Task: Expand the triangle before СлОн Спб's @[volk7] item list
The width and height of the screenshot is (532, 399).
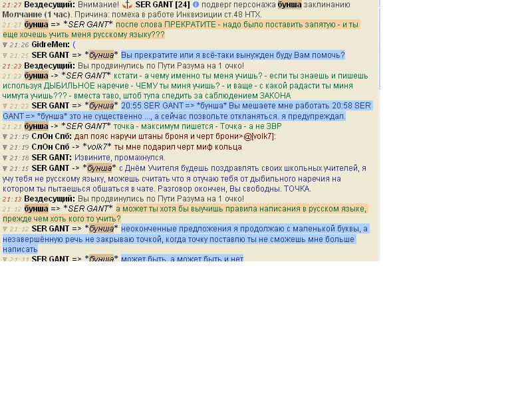Action: 5,137
